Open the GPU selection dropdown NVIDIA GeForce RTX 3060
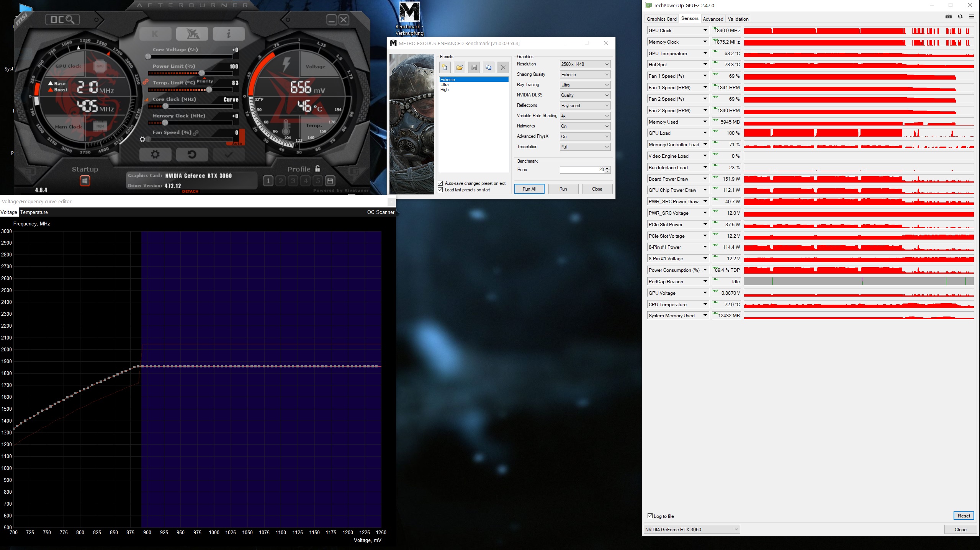980x550 pixels. (692, 529)
